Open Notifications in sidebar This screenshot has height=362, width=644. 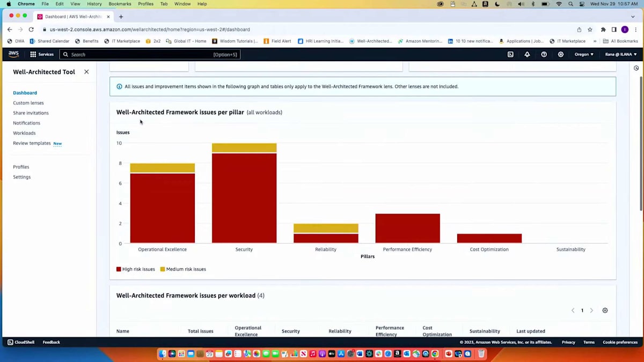pyautogui.click(x=26, y=123)
